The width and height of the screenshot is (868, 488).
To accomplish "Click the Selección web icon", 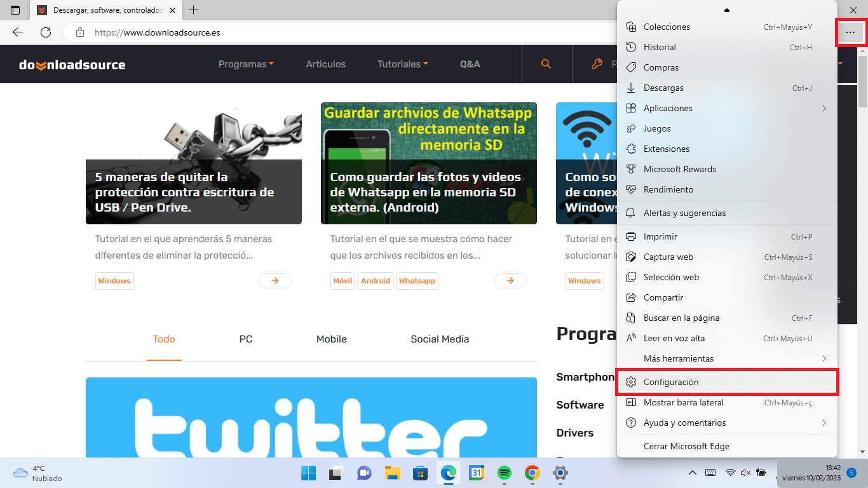I will tap(631, 277).
